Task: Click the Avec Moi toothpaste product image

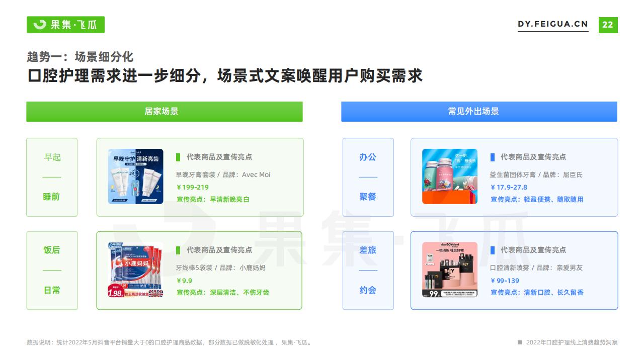Action: click(x=135, y=176)
